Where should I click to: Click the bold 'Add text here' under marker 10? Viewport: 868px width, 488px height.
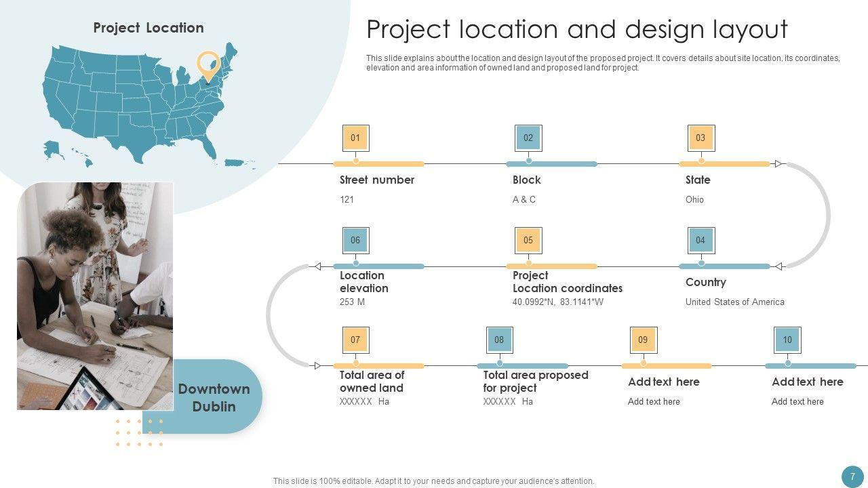808,382
